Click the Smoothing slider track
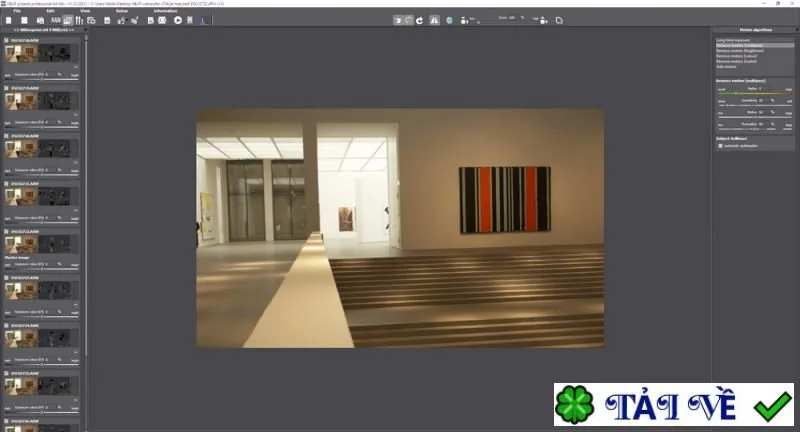 pos(755,105)
